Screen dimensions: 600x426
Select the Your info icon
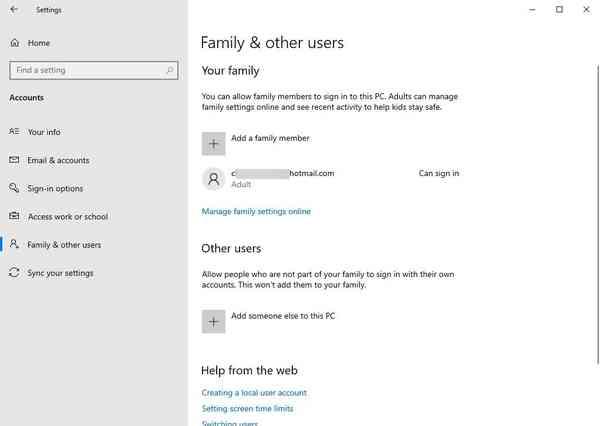[x=14, y=132]
